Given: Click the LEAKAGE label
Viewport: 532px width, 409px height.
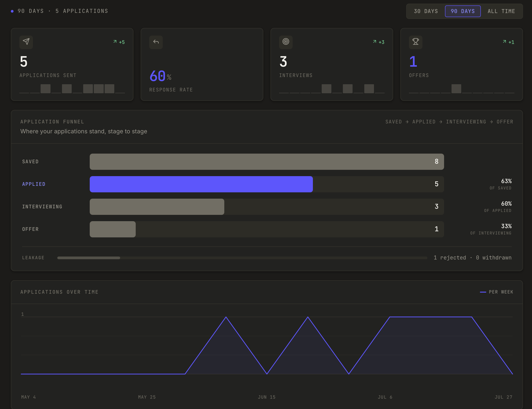Looking at the screenshot, I should pyautogui.click(x=33, y=258).
